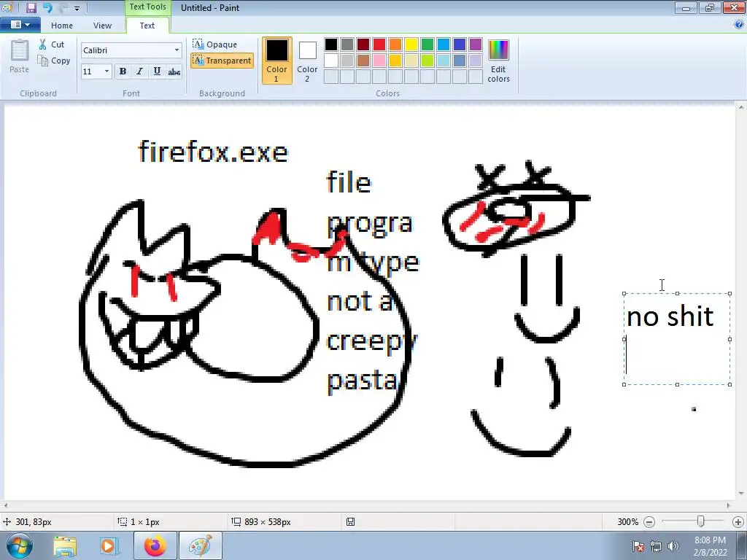
Task: Click inside the 'no shit' text box
Action: (x=676, y=339)
